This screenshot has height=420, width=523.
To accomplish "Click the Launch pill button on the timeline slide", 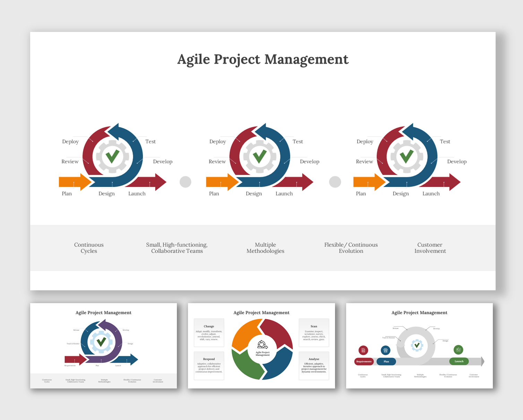I will click(x=459, y=361).
